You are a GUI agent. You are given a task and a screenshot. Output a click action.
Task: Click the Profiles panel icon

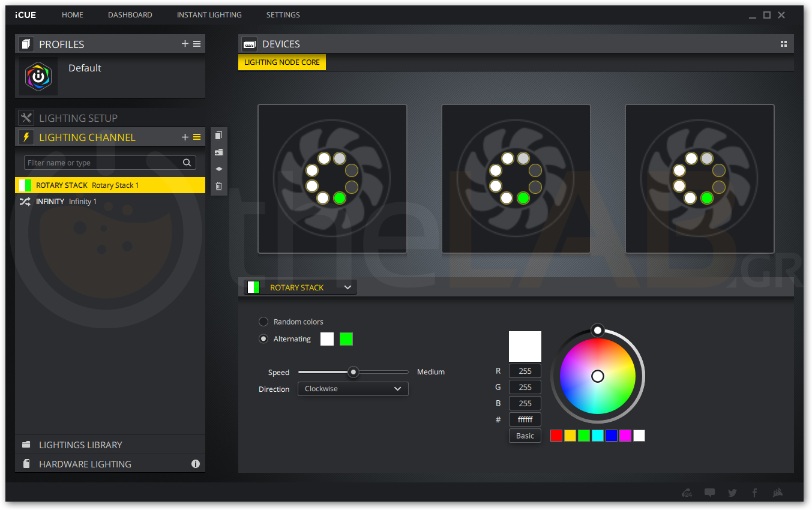click(x=26, y=44)
